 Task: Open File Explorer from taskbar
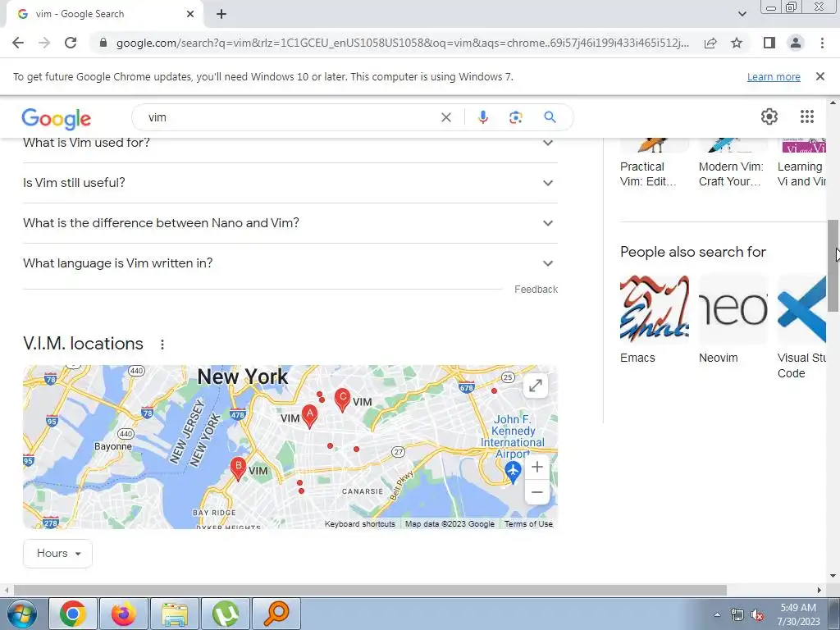tap(175, 614)
